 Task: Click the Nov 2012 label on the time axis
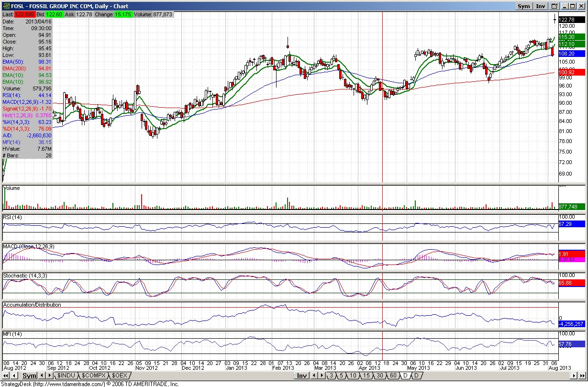click(146, 368)
